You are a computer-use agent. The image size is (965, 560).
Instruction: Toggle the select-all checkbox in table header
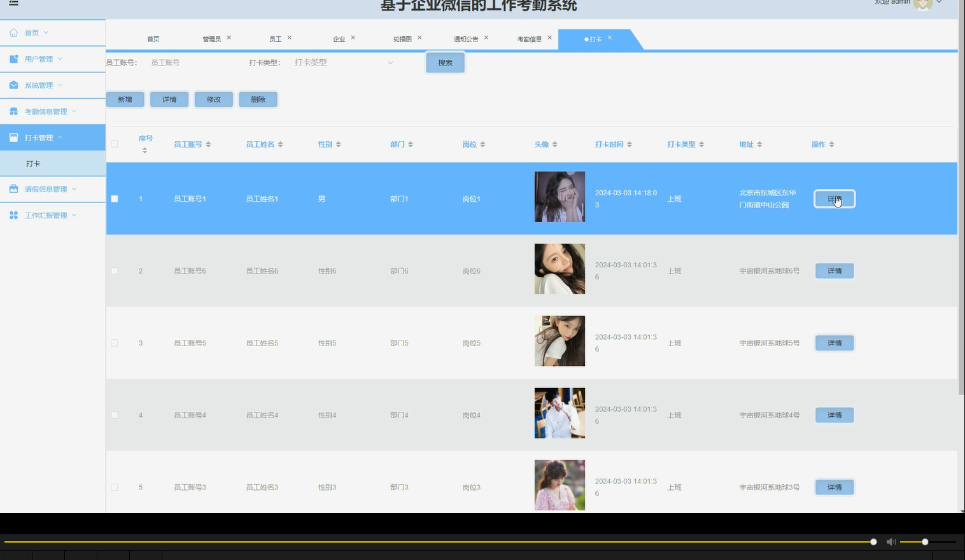[x=115, y=144]
